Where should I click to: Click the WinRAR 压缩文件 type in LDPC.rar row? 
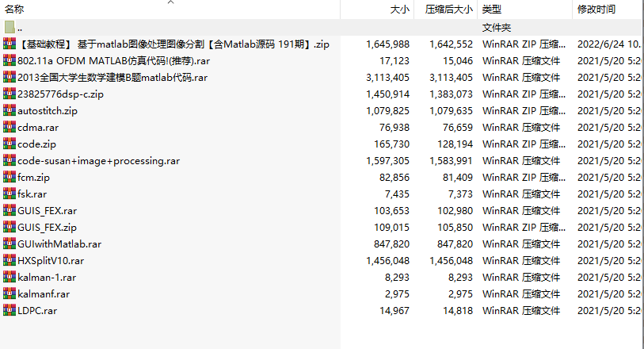click(x=521, y=310)
